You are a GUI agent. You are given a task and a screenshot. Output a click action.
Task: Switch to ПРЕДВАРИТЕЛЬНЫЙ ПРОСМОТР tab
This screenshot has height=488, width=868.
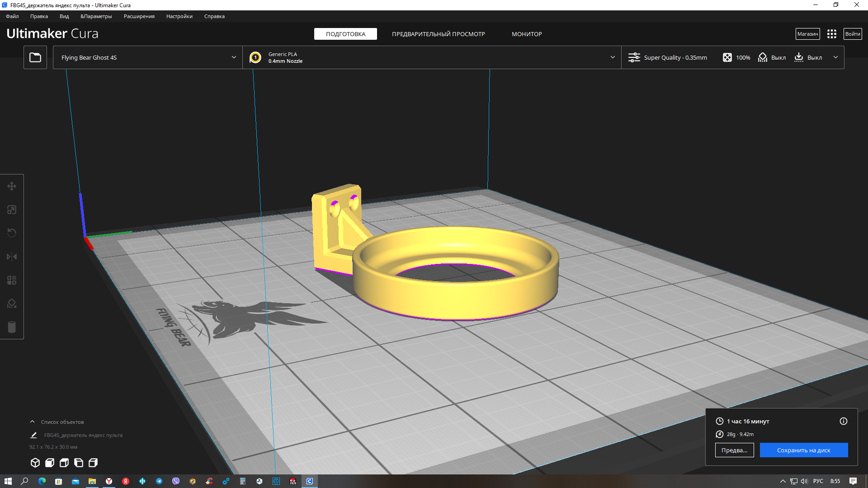[438, 34]
